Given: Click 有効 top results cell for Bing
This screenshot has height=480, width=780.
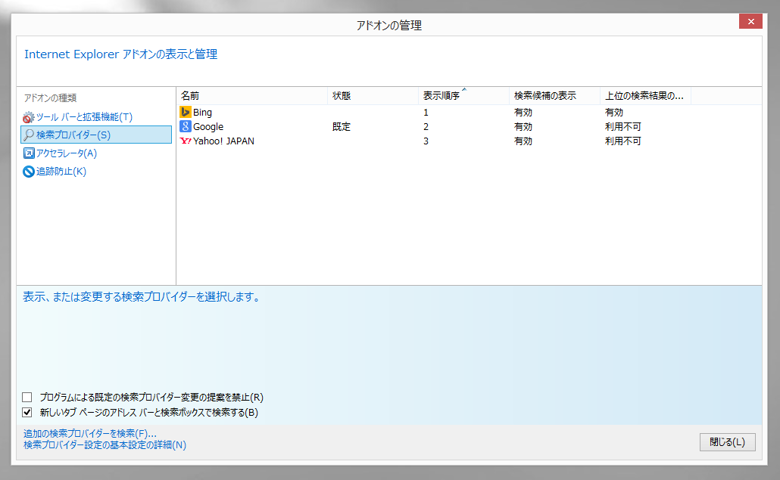Looking at the screenshot, I should pos(614,112).
